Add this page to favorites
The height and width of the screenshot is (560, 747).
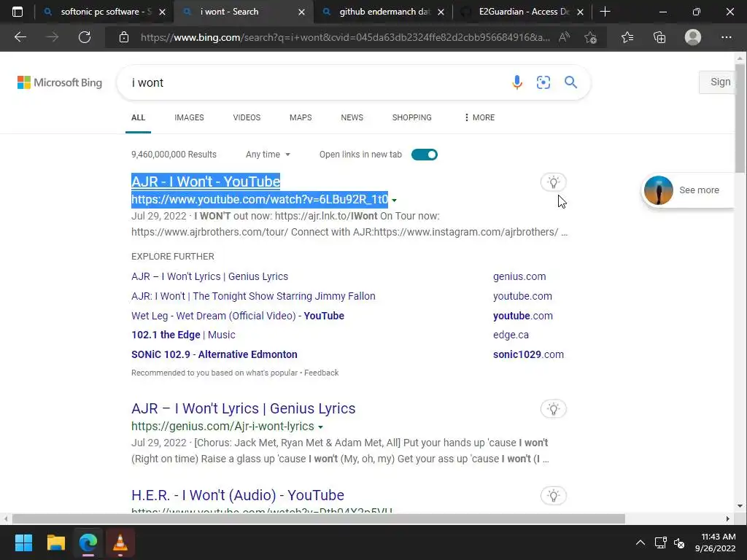tap(591, 37)
